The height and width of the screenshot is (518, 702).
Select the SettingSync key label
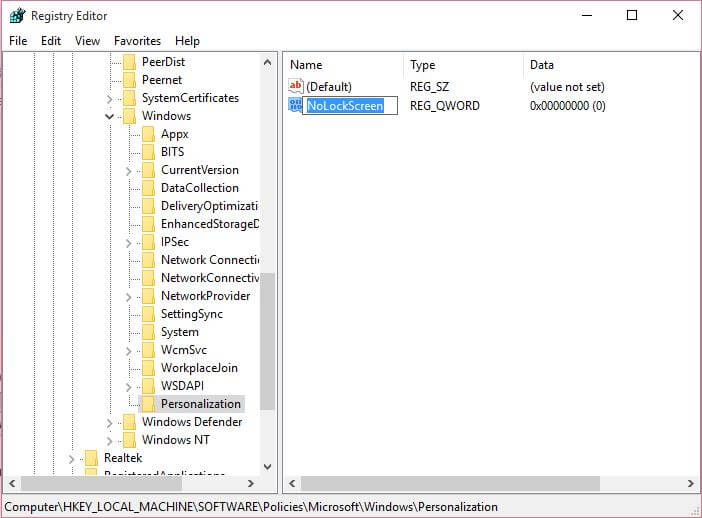(192, 314)
